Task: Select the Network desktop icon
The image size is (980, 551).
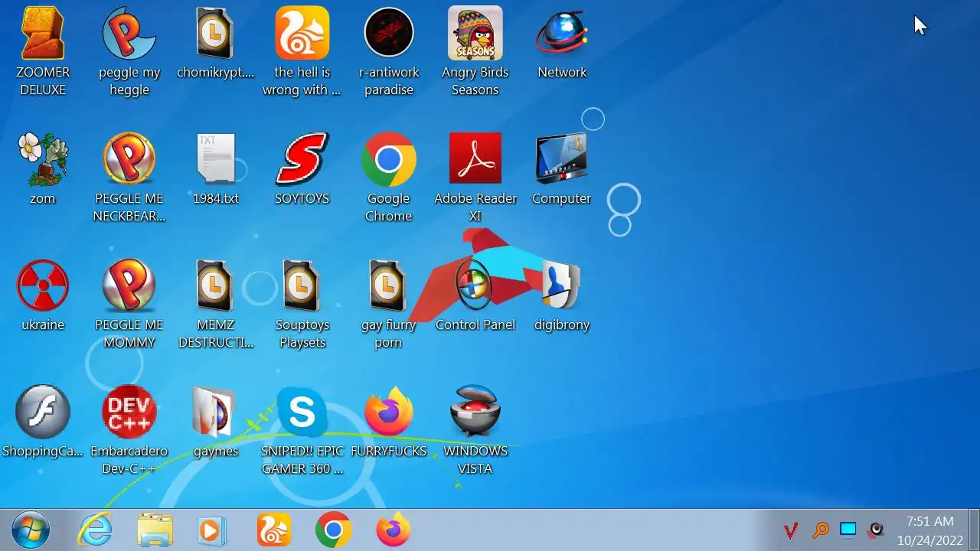Action: point(562,33)
